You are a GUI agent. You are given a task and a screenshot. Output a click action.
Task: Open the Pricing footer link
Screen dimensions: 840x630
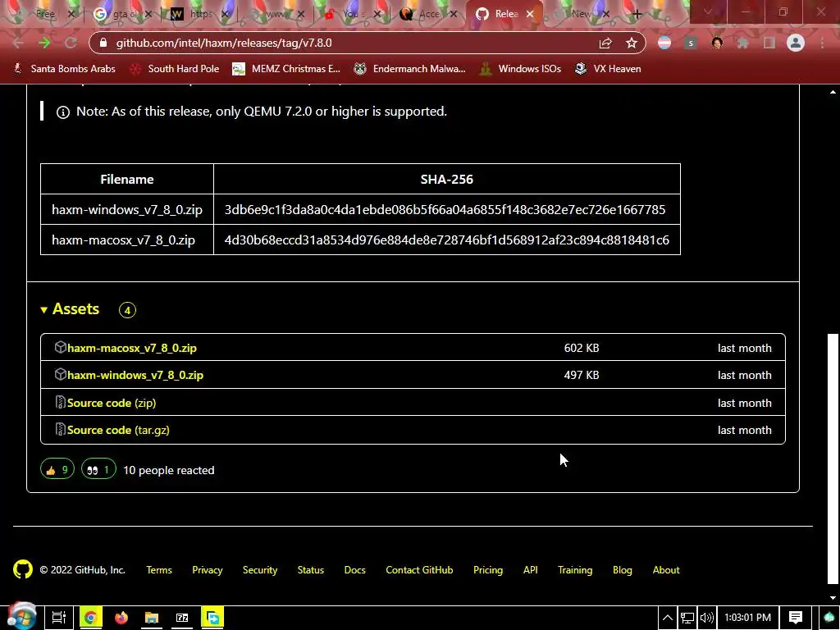488,570
